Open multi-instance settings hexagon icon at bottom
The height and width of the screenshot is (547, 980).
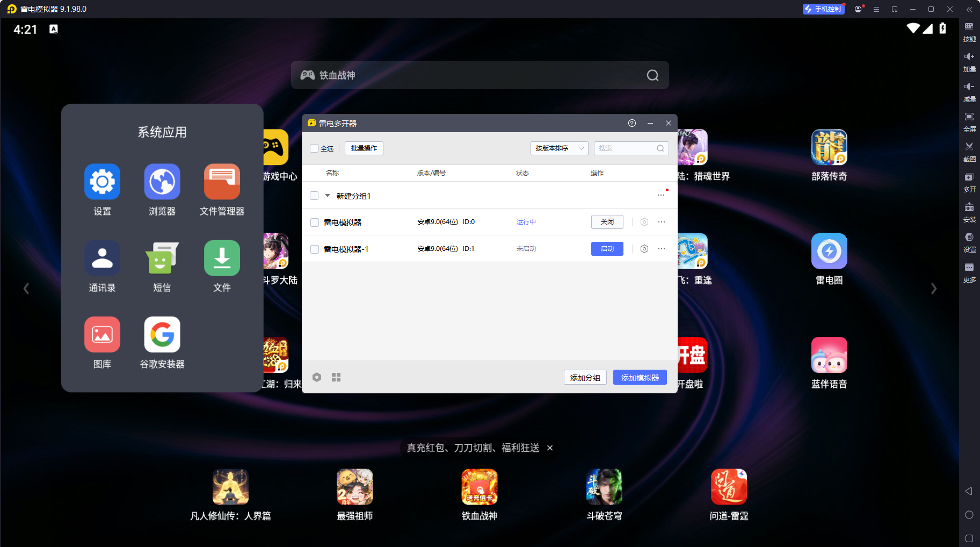pyautogui.click(x=317, y=377)
